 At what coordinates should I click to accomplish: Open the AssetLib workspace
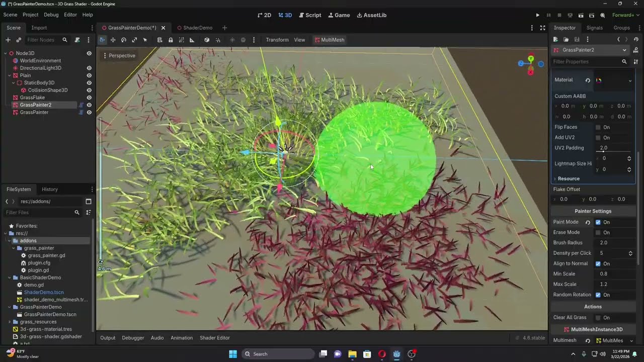coord(372,15)
